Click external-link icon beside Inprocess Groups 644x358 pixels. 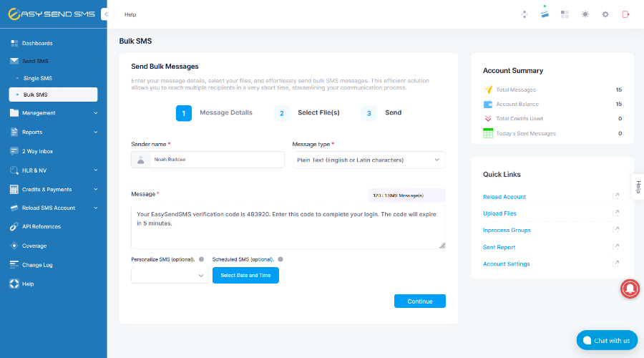point(615,230)
